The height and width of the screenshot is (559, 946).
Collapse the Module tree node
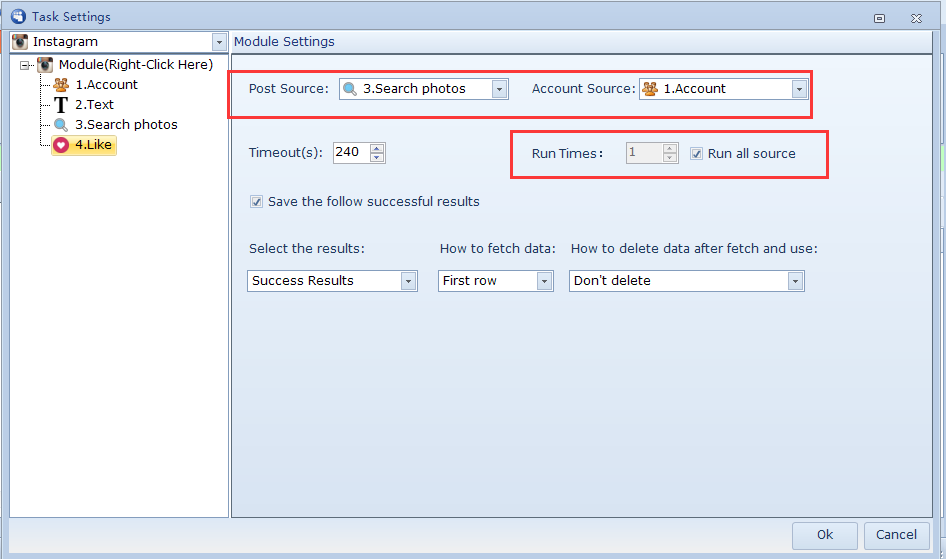coord(26,65)
